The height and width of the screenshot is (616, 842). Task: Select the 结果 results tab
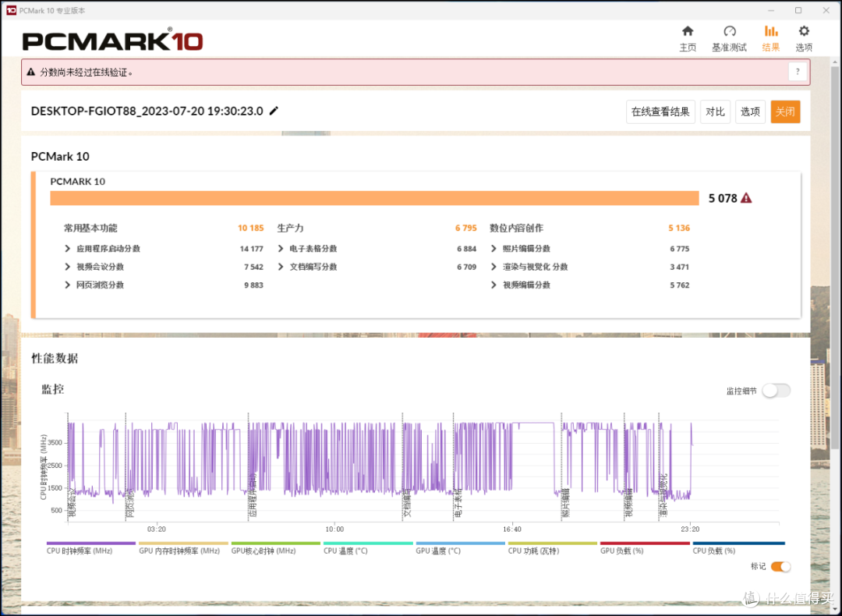pos(770,39)
